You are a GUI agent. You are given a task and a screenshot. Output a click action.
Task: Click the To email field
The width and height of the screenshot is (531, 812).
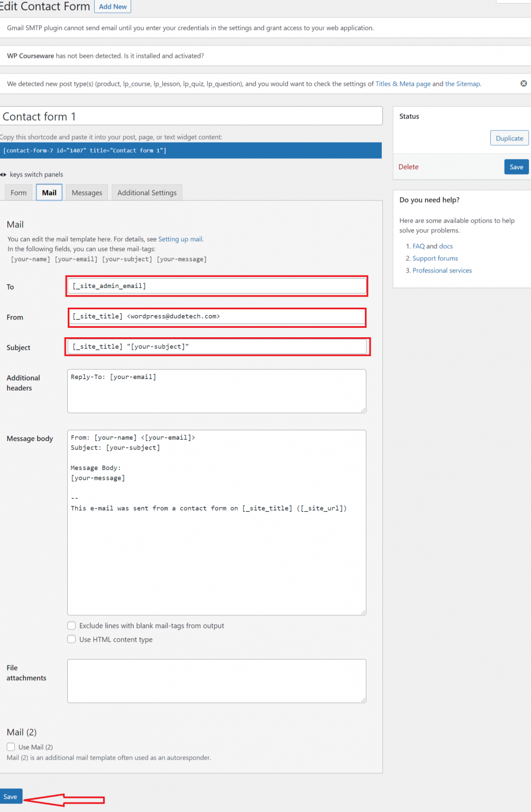click(217, 286)
